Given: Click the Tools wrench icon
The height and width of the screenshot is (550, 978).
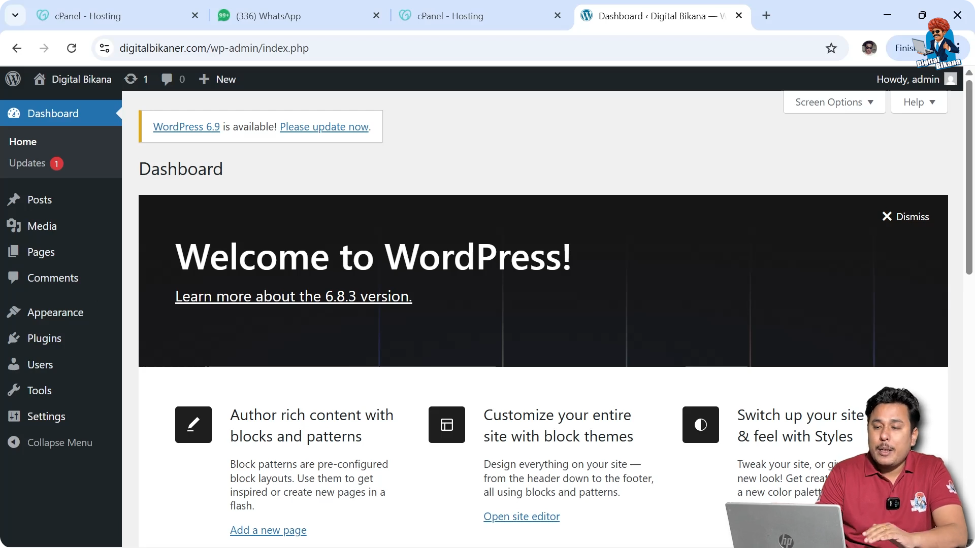Looking at the screenshot, I should (14, 390).
